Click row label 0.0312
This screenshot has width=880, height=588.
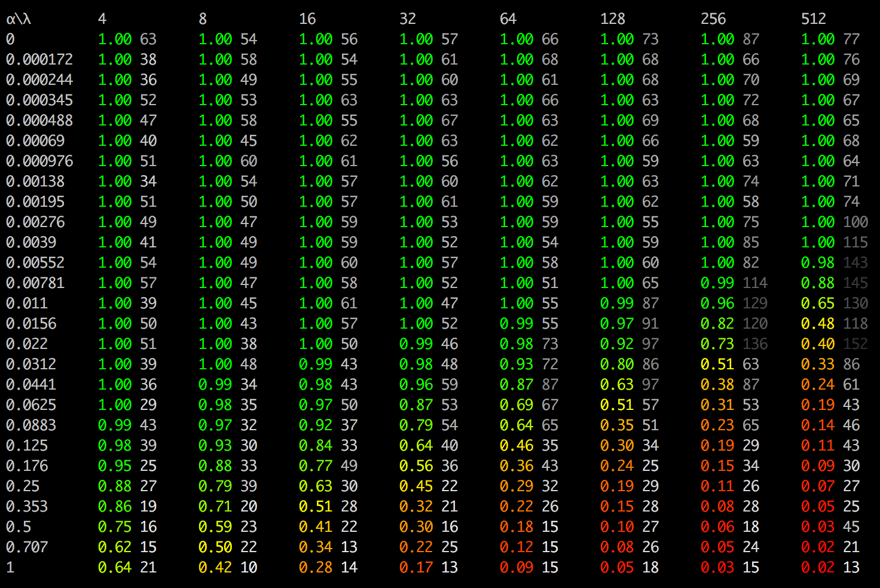[x=31, y=365]
